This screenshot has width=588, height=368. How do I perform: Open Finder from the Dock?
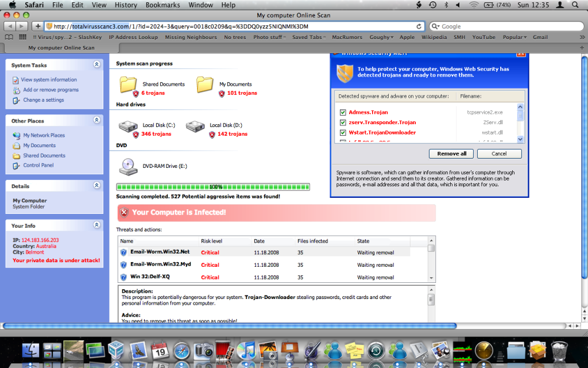click(31, 351)
